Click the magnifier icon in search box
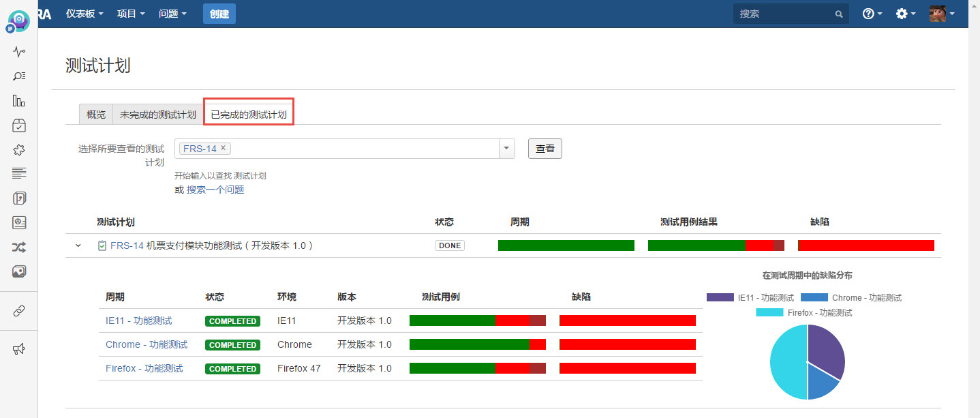 pyautogui.click(x=839, y=14)
